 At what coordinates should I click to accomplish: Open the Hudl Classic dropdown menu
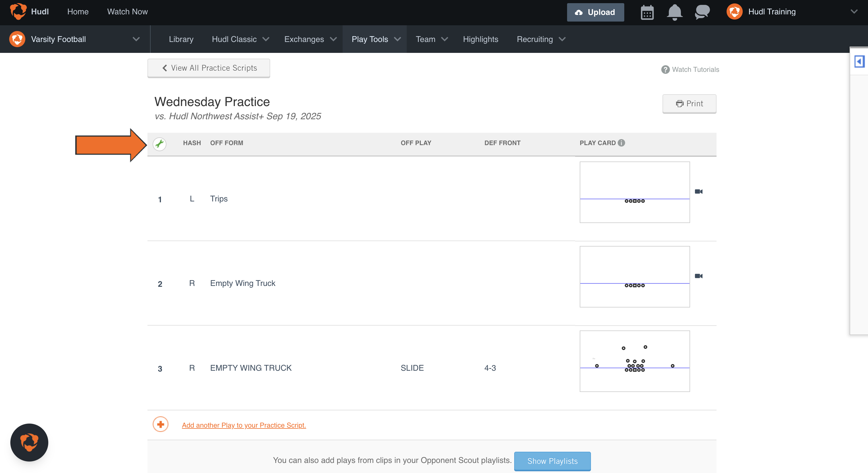tap(240, 39)
